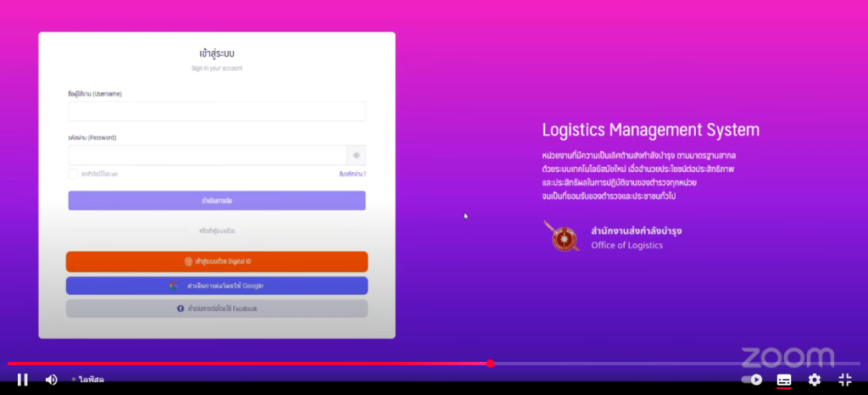Continue with Facebook button
Image resolution: width=868 pixels, height=395 pixels.
[217, 309]
